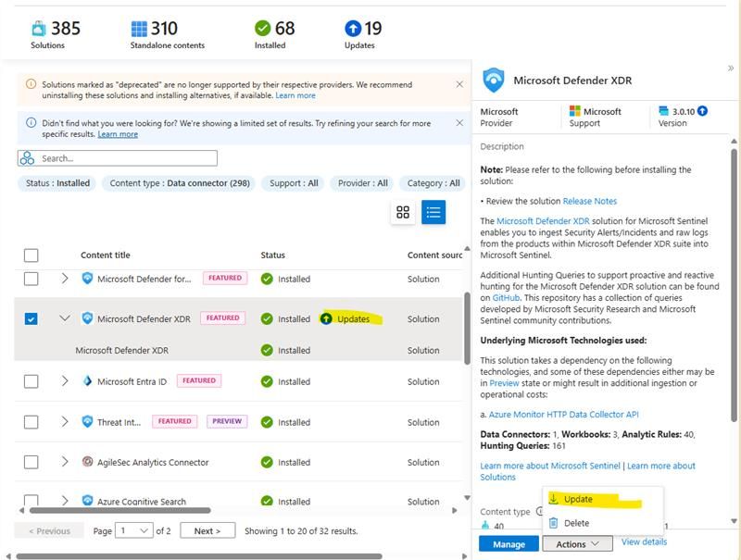
Task: Open the Support : All filter
Action: point(294,183)
